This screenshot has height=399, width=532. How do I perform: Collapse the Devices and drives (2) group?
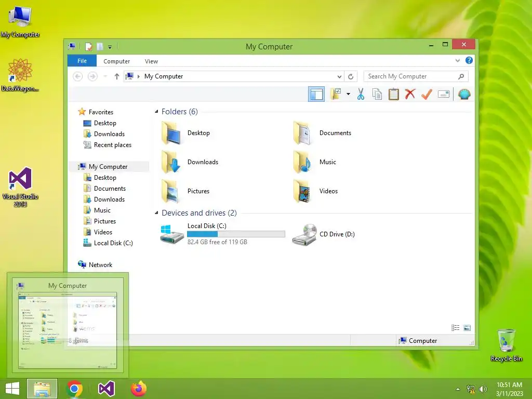click(156, 212)
